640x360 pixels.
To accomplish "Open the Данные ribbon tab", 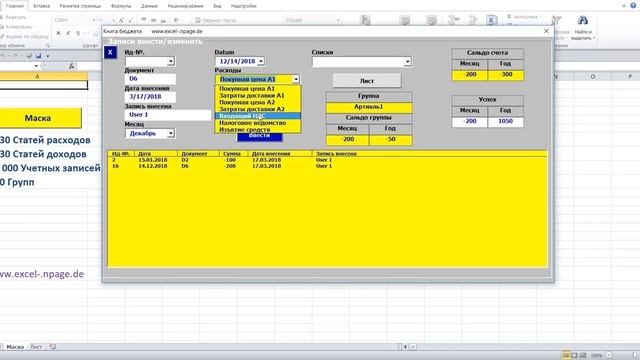I will (x=149, y=6).
